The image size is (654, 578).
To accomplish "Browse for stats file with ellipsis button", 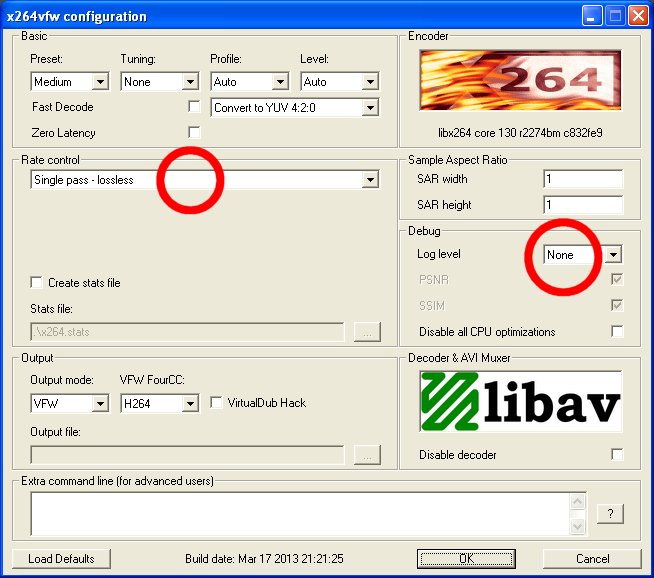I will pos(367,332).
